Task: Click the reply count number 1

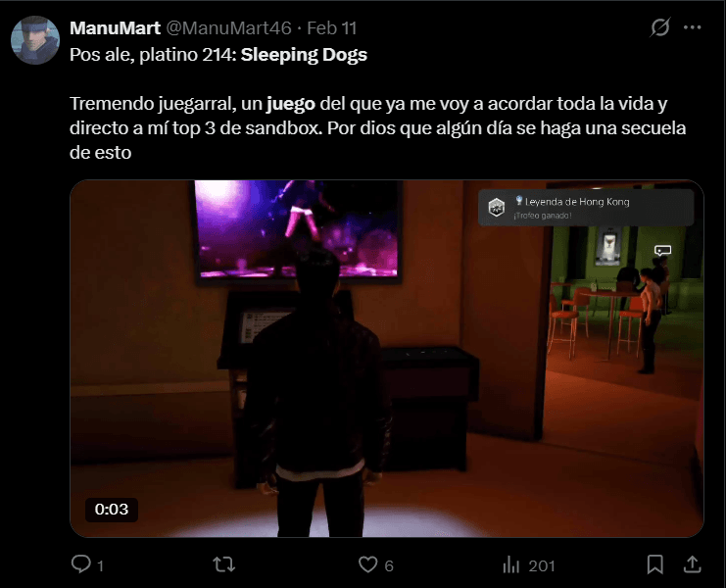Action: tap(101, 565)
